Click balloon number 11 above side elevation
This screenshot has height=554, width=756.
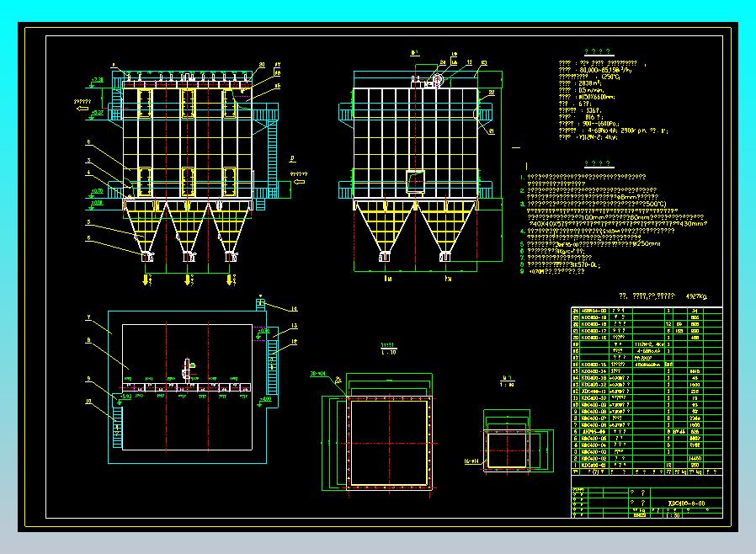[x=469, y=62]
